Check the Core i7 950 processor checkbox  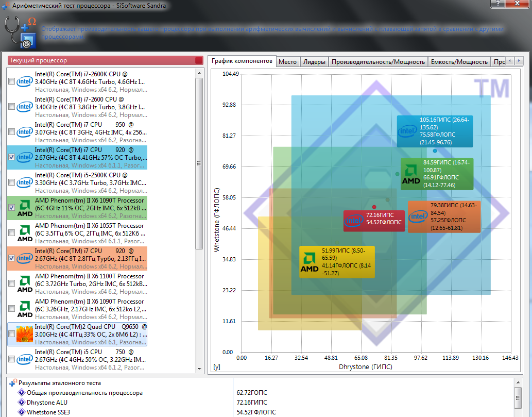tap(11, 132)
